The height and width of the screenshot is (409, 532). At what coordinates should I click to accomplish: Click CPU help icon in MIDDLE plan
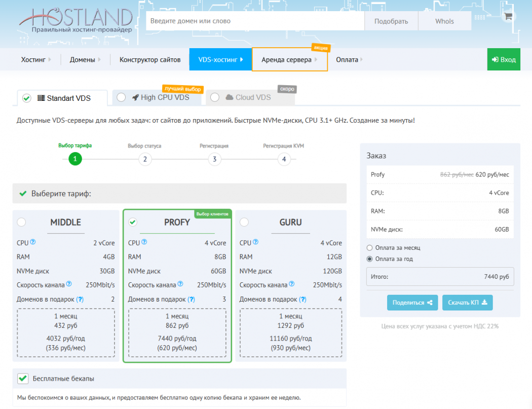point(33,243)
